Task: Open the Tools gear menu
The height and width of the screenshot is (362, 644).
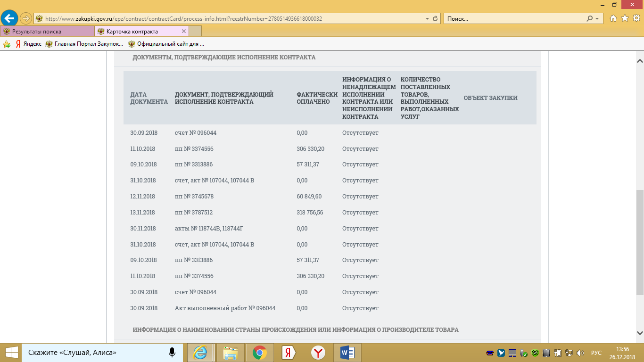Action: pos(636,18)
